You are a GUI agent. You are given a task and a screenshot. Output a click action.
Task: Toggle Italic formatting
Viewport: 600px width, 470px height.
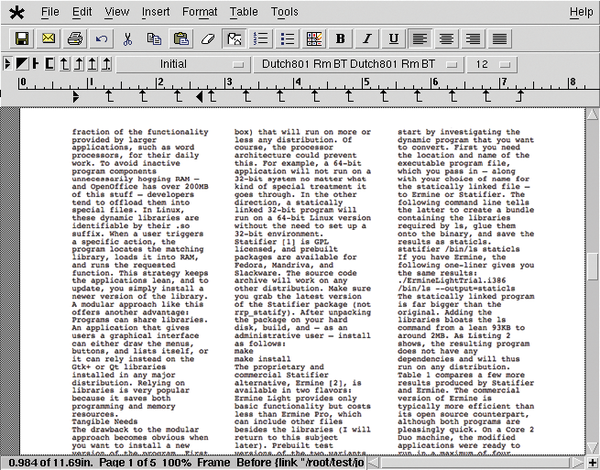[x=367, y=39]
